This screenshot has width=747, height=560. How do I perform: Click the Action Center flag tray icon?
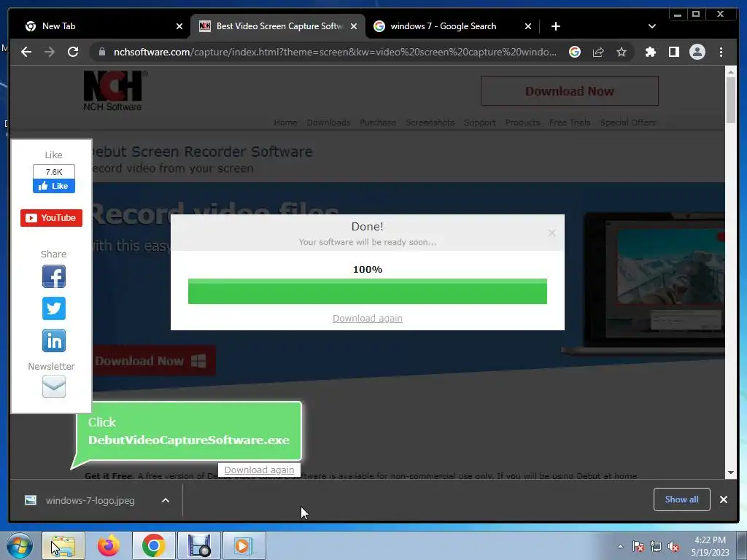pos(638,546)
